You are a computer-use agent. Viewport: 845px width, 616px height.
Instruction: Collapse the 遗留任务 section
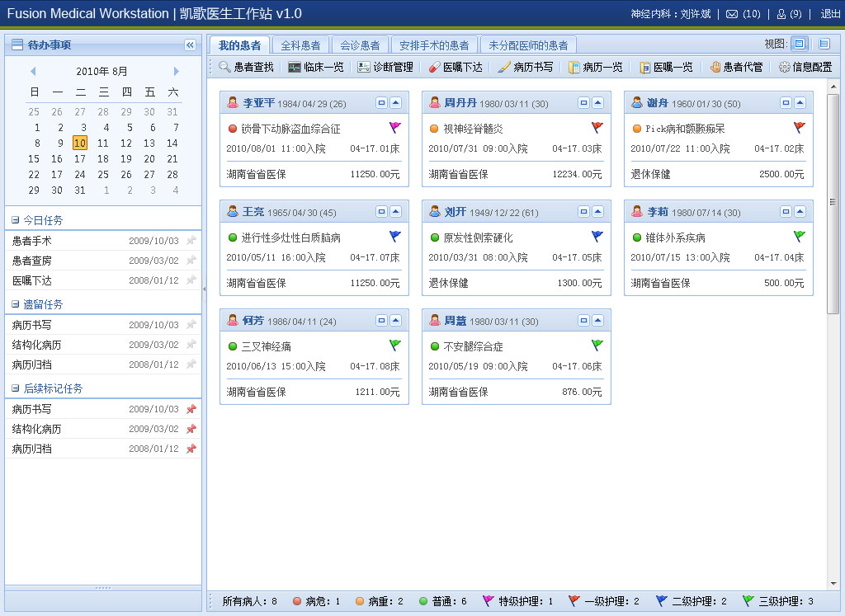click(16, 304)
